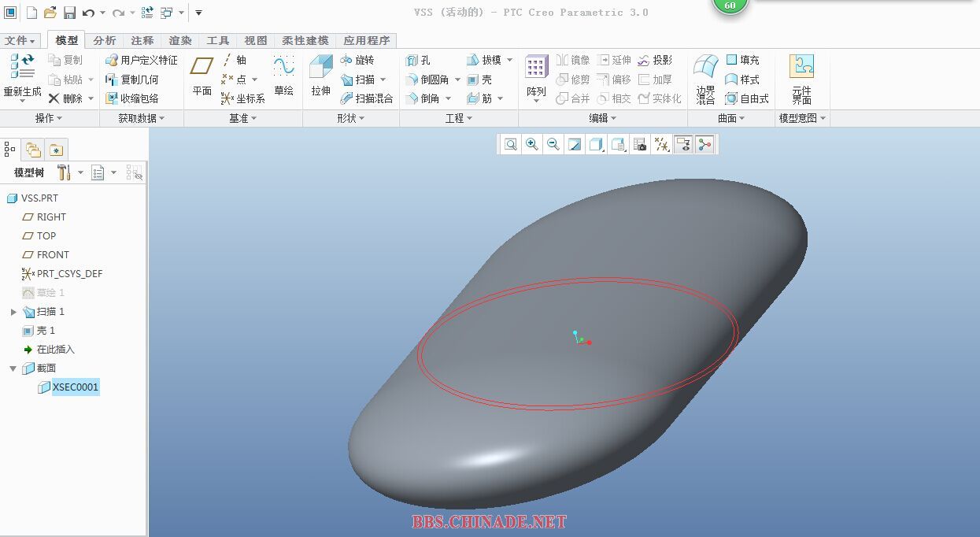Open the 文件 menu
The width and height of the screenshot is (980, 537).
(19, 40)
